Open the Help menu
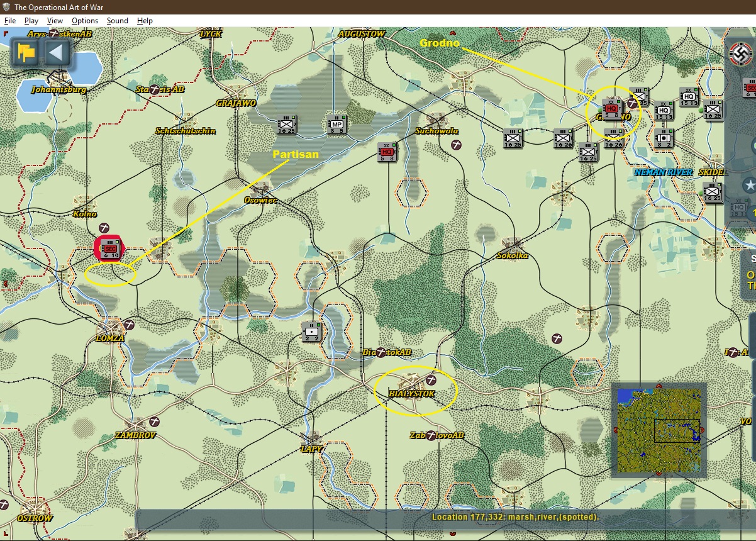756x541 pixels. pos(145,21)
